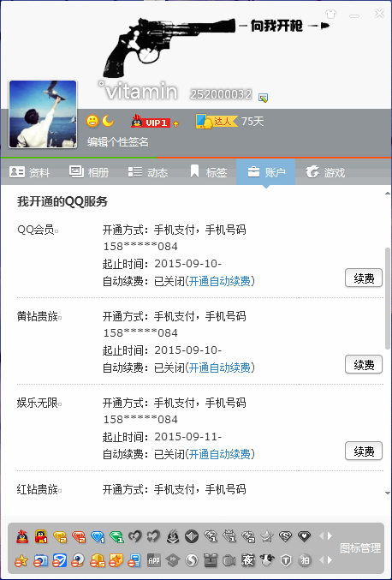Click the blue diamond level 1 icon
Viewport: 392px width, 580px height.
[98, 536]
